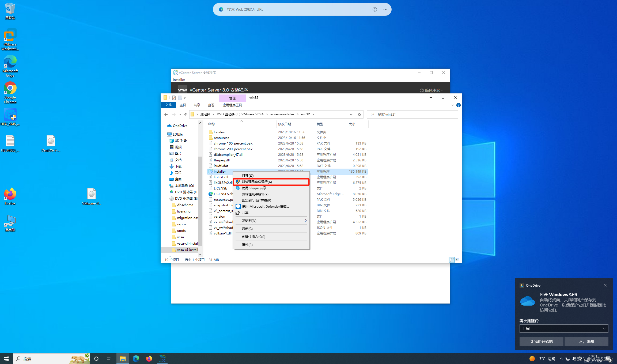Refresh the win32 folder view
617x364 pixels.
tap(359, 114)
